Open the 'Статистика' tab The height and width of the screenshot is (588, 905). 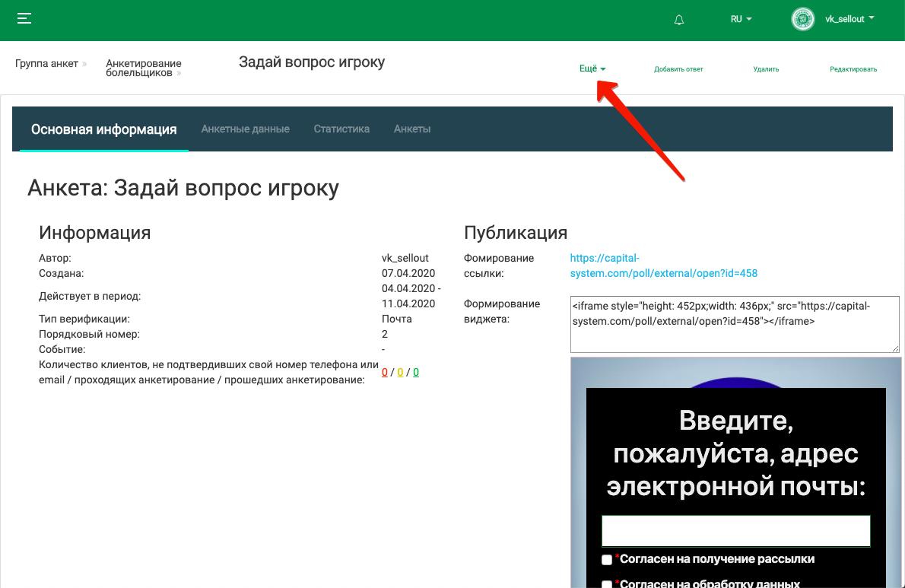(x=341, y=129)
